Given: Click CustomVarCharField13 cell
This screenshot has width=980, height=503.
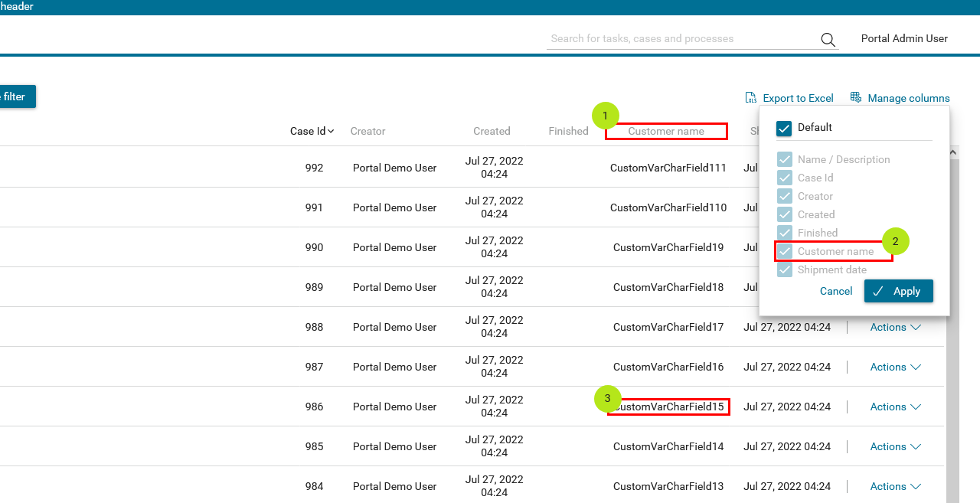Looking at the screenshot, I should (x=668, y=486).
